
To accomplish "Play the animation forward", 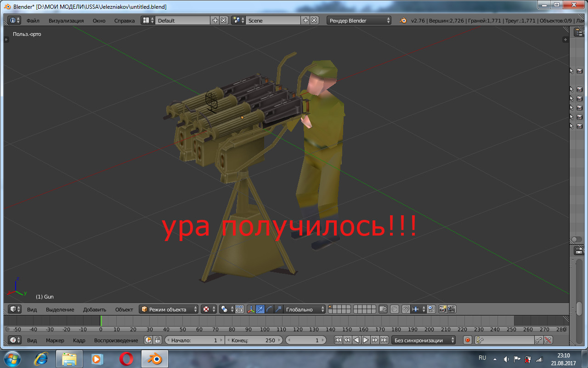I will [x=366, y=340].
